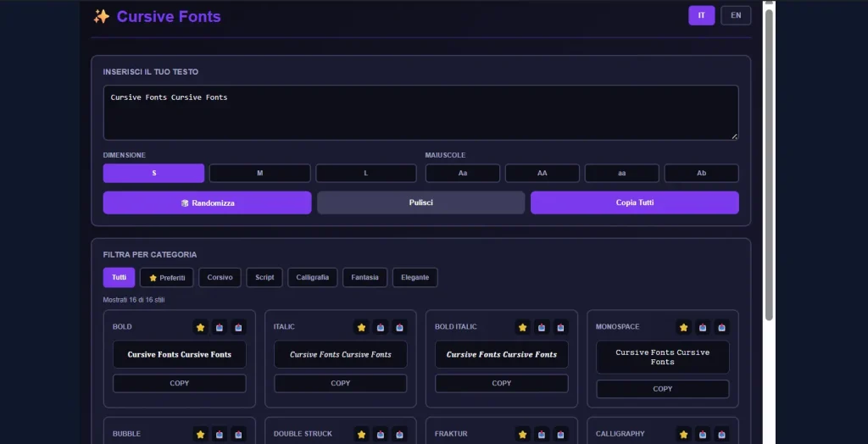Click the sparkle logo next to Cursive Fonts

102,17
